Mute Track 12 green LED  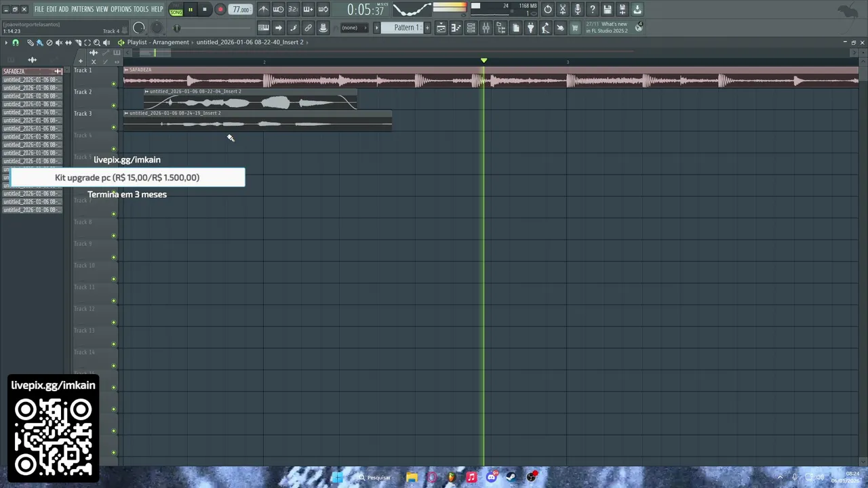tap(113, 323)
